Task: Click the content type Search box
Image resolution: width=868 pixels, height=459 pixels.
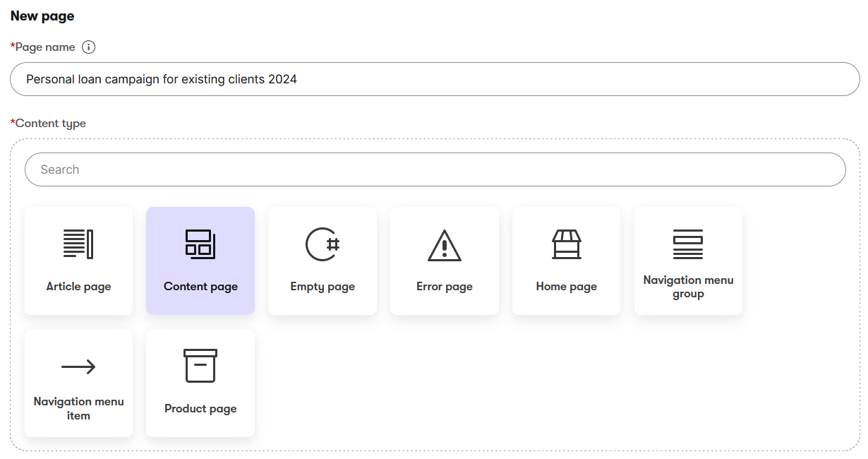Action: tap(435, 169)
